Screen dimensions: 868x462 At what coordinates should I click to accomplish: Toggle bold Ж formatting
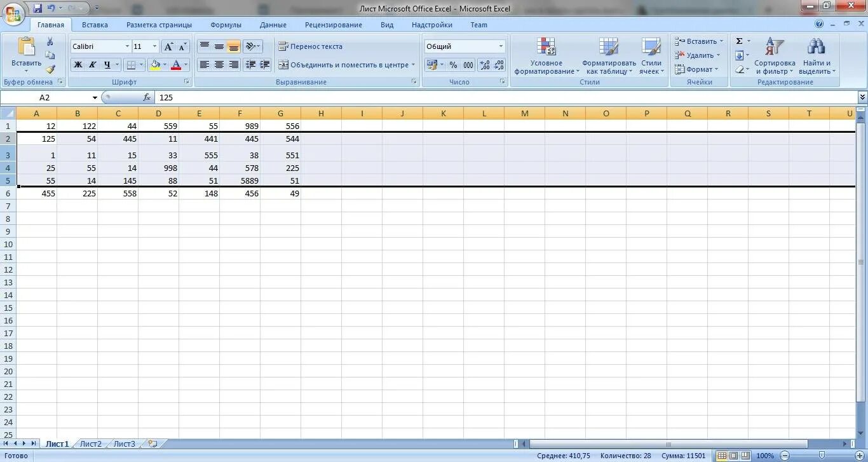[78, 65]
